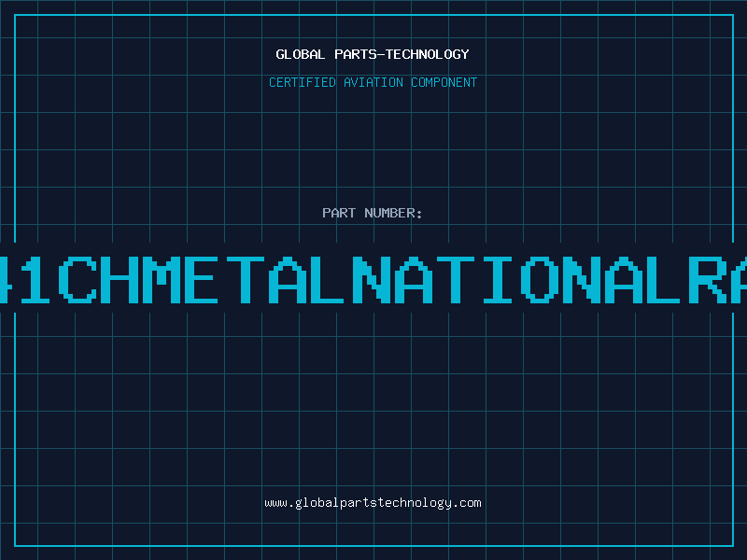Click the GLOBAL PARTS-TECHNOLOGY heading
Screen dimensions: 747x560
(x=373, y=54)
